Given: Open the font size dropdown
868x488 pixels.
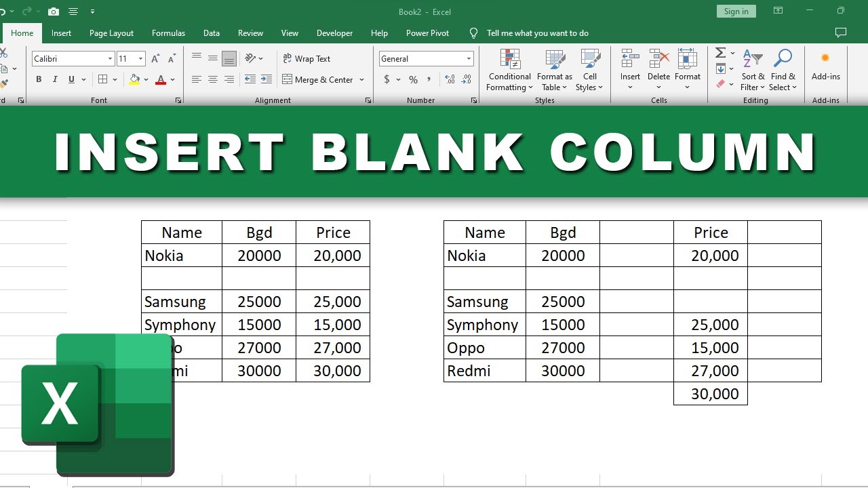Looking at the screenshot, I should point(140,59).
